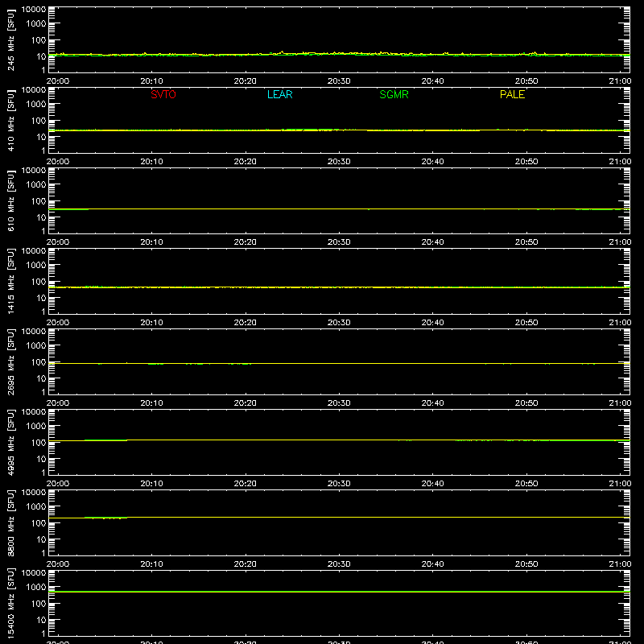Click 21:00 tick under the 245 MHz plot
Image resolution: width=644 pixels, height=644 pixels.
[x=620, y=81]
